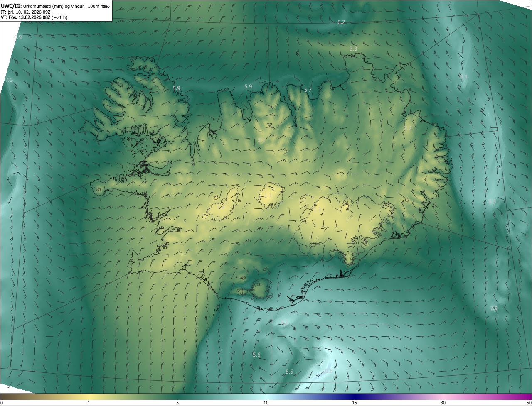Click the 15 tick label on the color scale

pyautogui.click(x=355, y=403)
